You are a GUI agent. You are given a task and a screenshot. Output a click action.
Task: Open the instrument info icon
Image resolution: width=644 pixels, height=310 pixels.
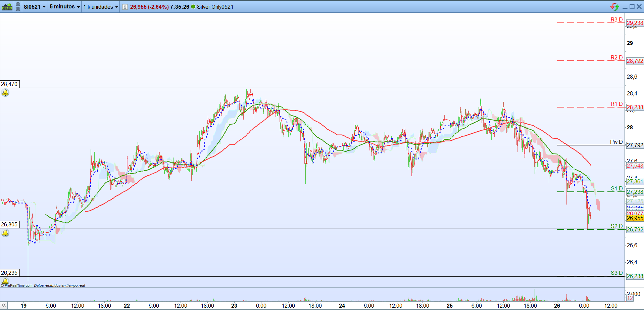[125, 7]
